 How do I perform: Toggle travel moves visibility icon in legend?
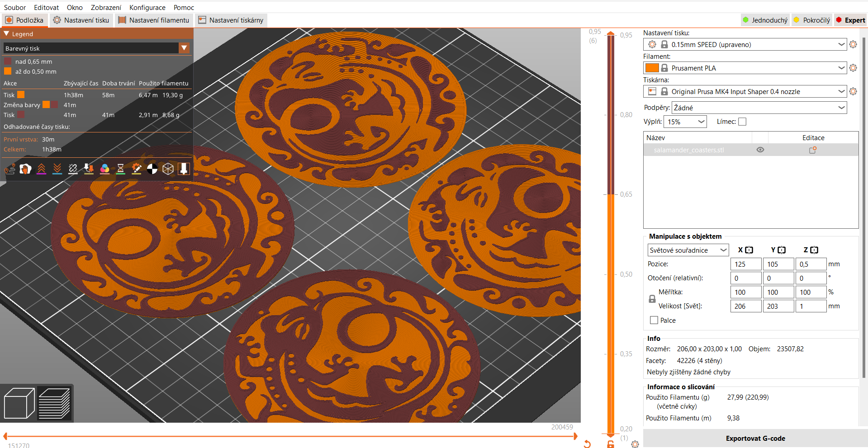[x=10, y=169]
